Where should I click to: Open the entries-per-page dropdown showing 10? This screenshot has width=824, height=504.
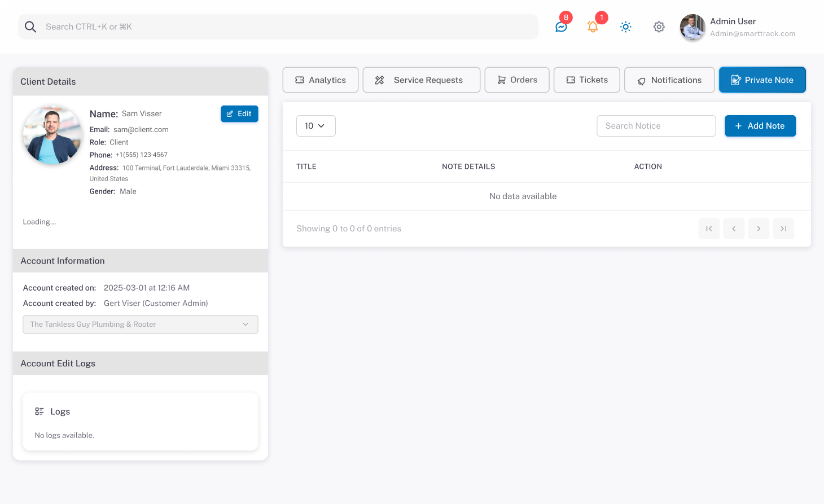(x=315, y=126)
